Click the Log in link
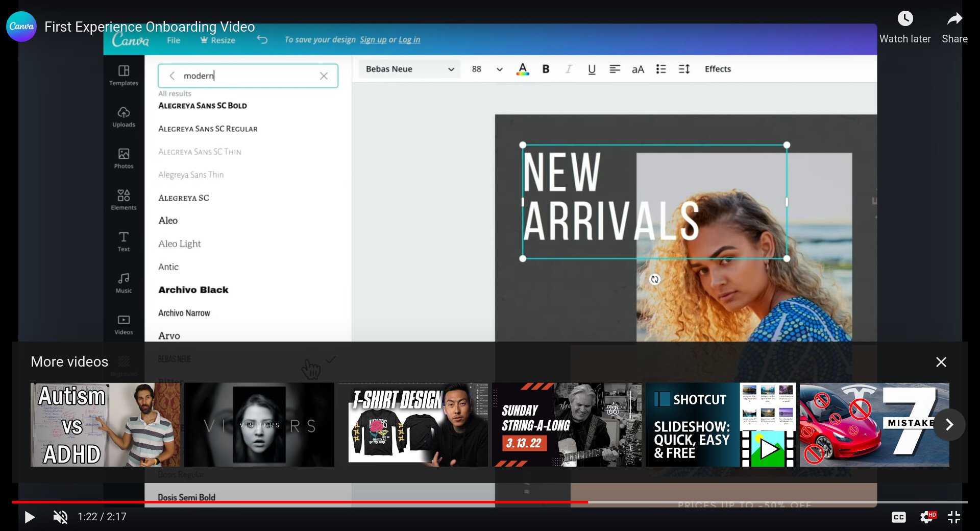This screenshot has height=531, width=980. pyautogui.click(x=409, y=40)
